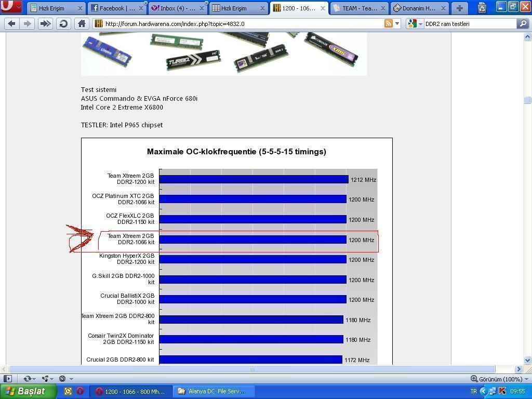Screen dimensions: 532x399
Task: Launch Opera from the quick launch bar
Action: [80, 391]
